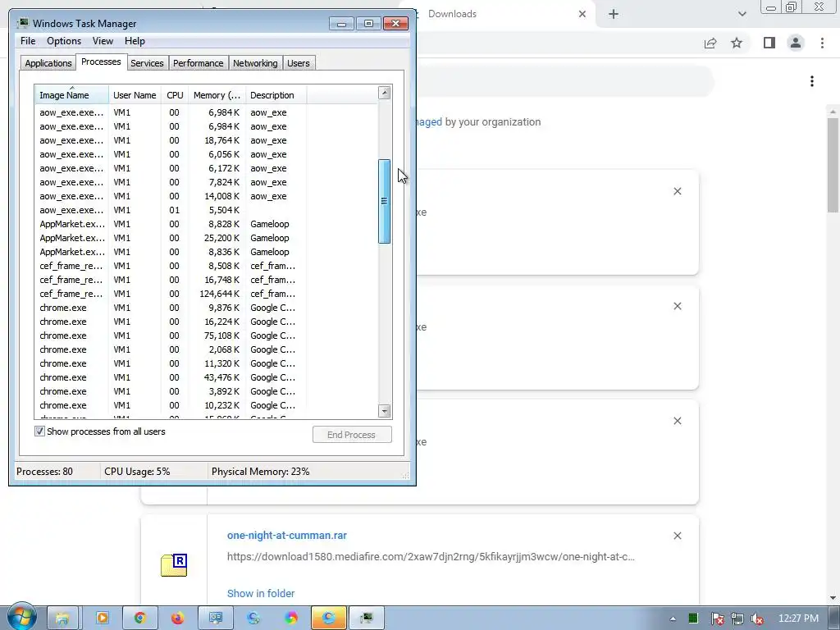
Task: Open Firefox from the taskbar
Action: pos(177,619)
